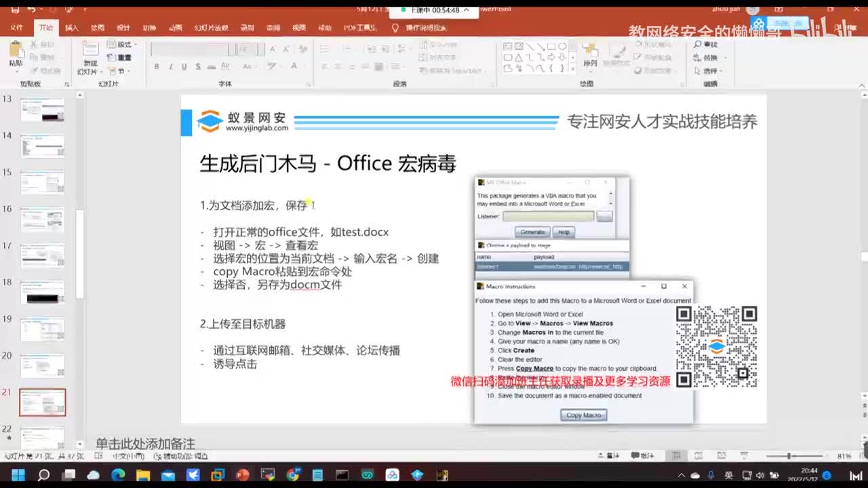Click the Find (查找) button
Viewport: 868px width, 488px height.
705,44
